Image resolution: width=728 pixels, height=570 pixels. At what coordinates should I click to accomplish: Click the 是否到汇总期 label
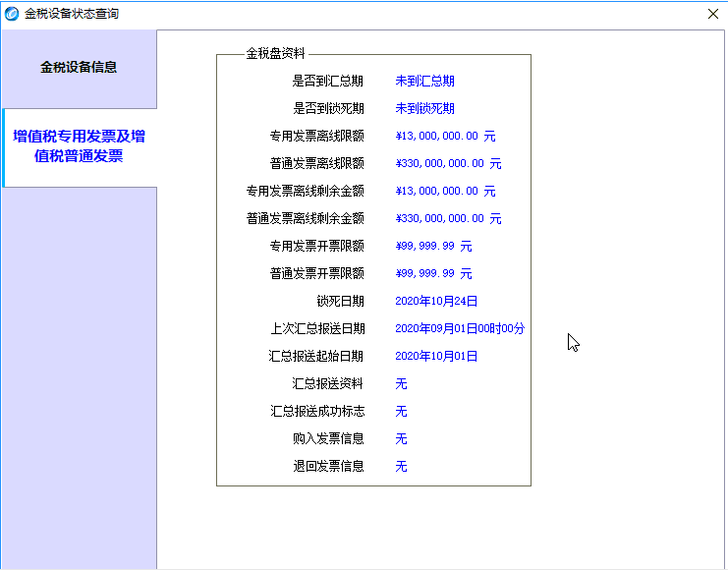(x=327, y=82)
